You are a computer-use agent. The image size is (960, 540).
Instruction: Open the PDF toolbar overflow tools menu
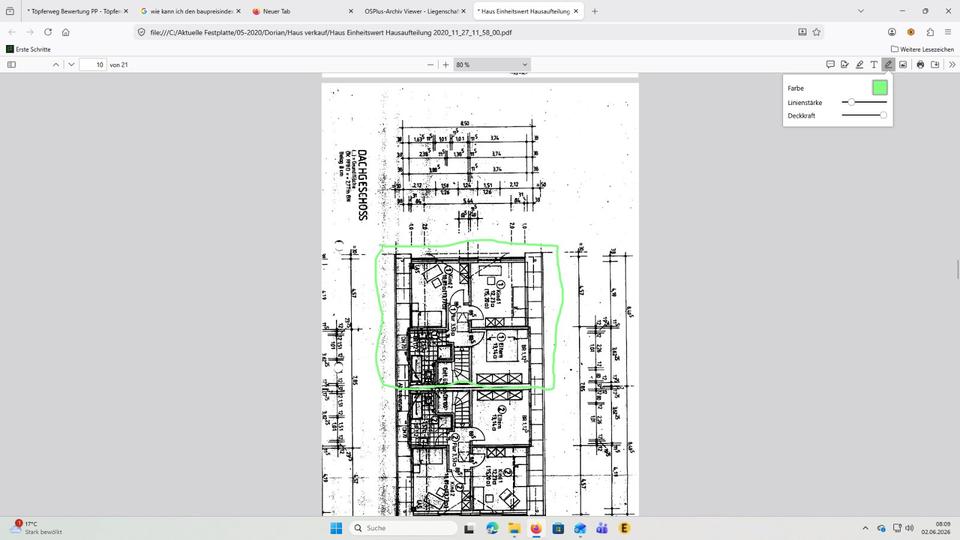tap(952, 64)
